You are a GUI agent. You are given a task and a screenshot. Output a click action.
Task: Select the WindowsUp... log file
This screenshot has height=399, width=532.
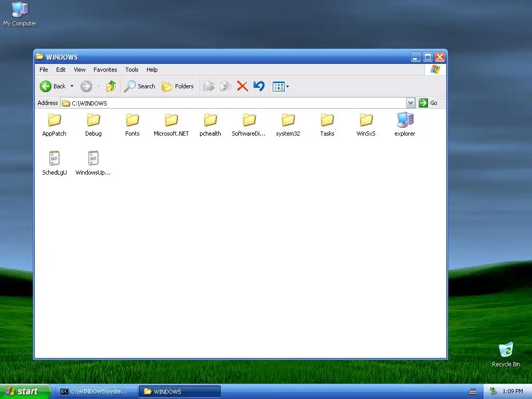[x=94, y=163]
